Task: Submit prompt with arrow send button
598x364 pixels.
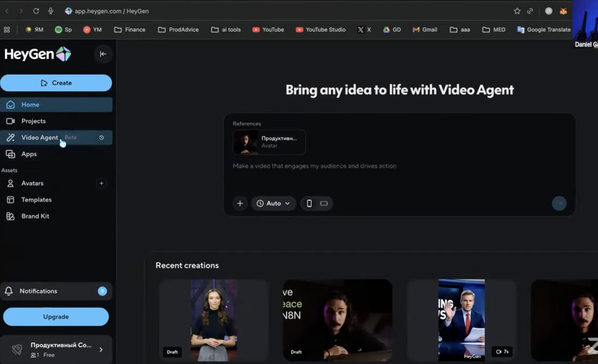Action: (559, 203)
